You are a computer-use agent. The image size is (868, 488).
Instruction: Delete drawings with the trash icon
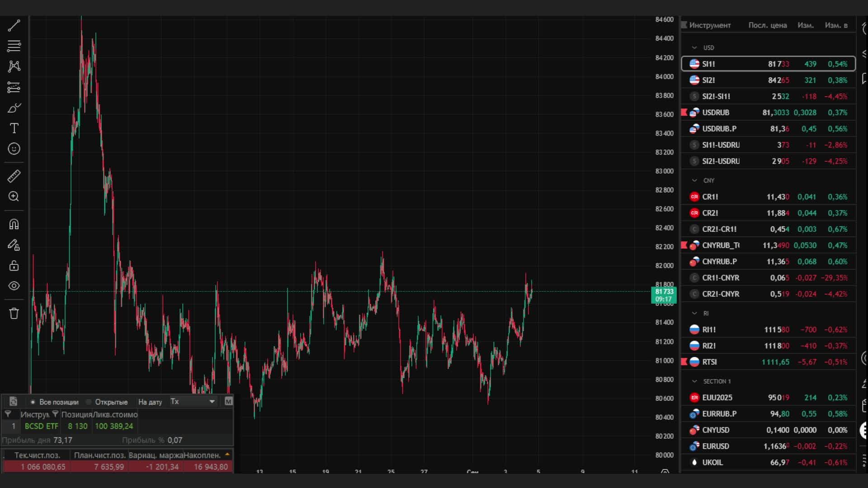tap(14, 314)
